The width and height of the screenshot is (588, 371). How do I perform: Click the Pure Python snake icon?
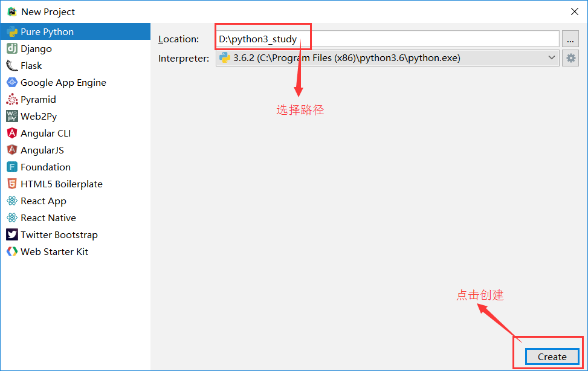(12, 31)
